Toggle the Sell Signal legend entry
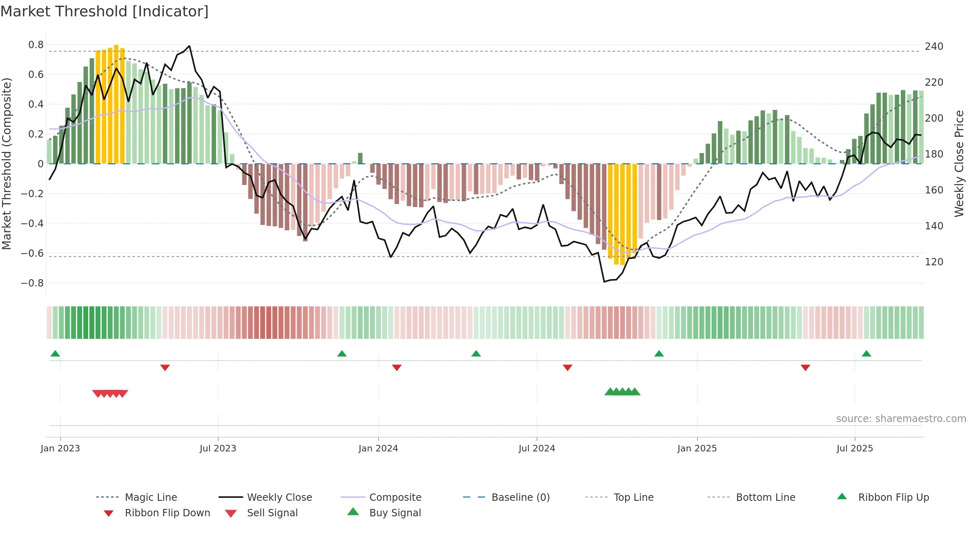Image resolution: width=980 pixels, height=551 pixels. coord(261,513)
